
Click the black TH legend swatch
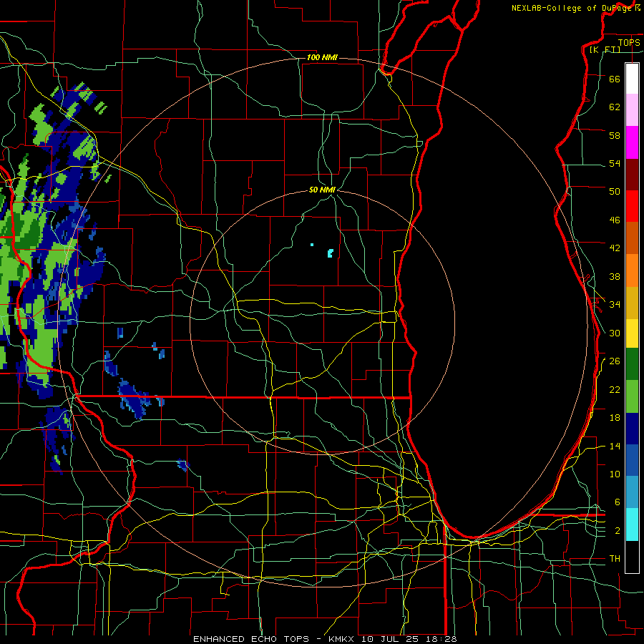point(632,557)
